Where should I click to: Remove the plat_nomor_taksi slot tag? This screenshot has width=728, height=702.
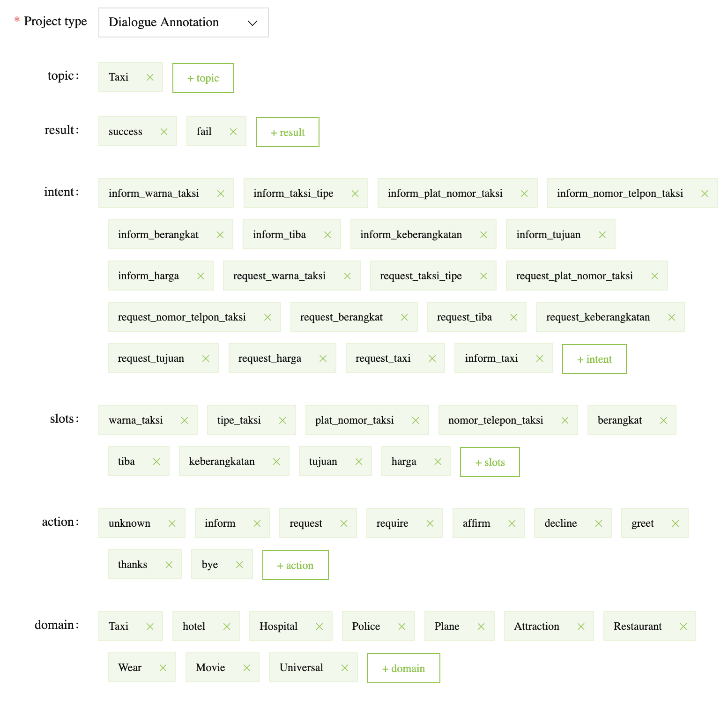416,420
